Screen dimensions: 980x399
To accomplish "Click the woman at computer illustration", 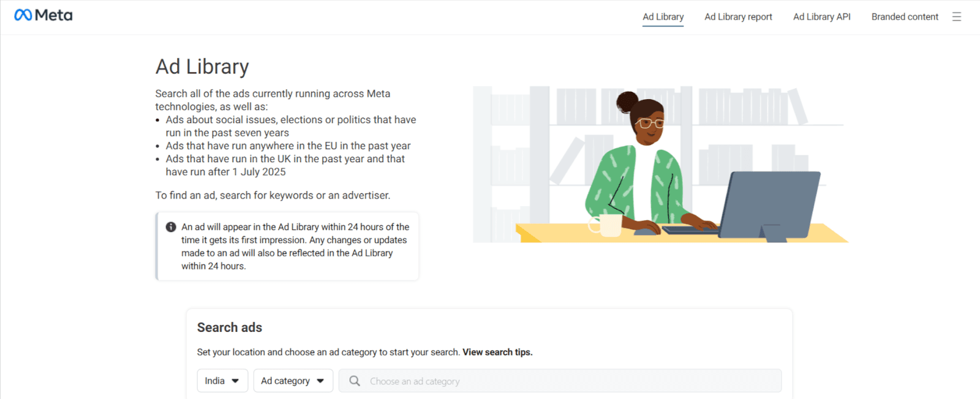I will point(660,164).
